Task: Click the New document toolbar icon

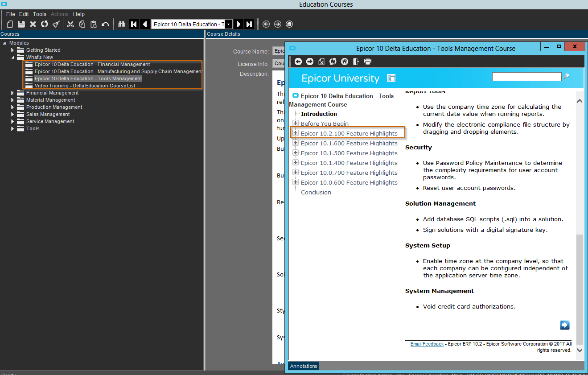Action: (10, 24)
